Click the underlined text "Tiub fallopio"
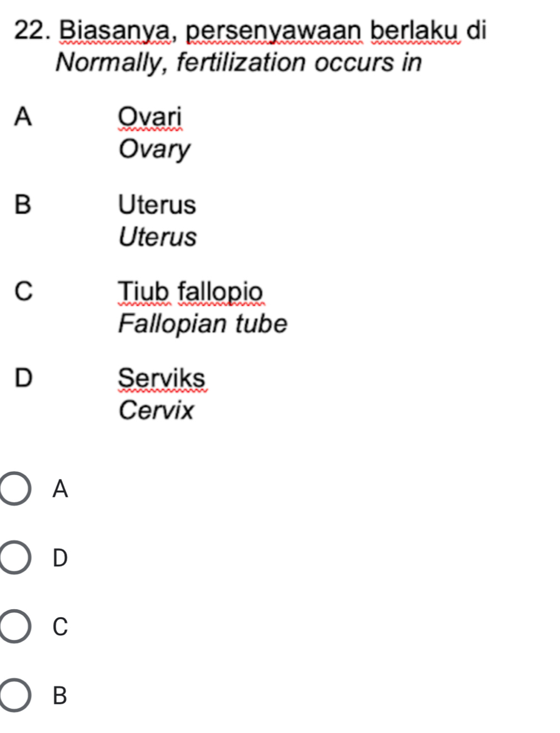Image resolution: width=560 pixels, height=733 pixels. click(x=191, y=291)
